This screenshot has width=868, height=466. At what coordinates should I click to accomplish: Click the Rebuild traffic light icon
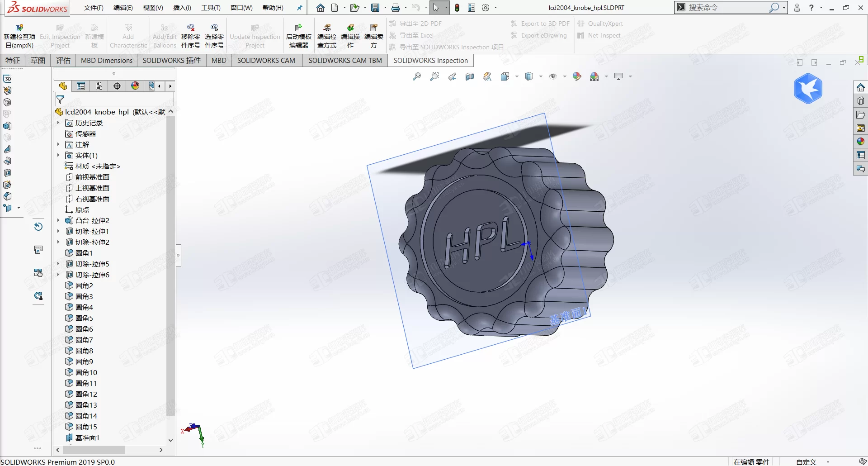pos(457,8)
